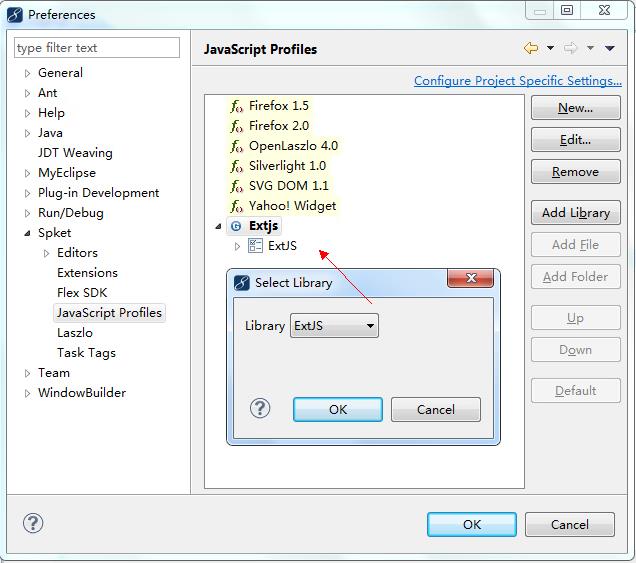Expand the ExtJS library child node
Viewport: 636px width, 563px height.
(237, 246)
